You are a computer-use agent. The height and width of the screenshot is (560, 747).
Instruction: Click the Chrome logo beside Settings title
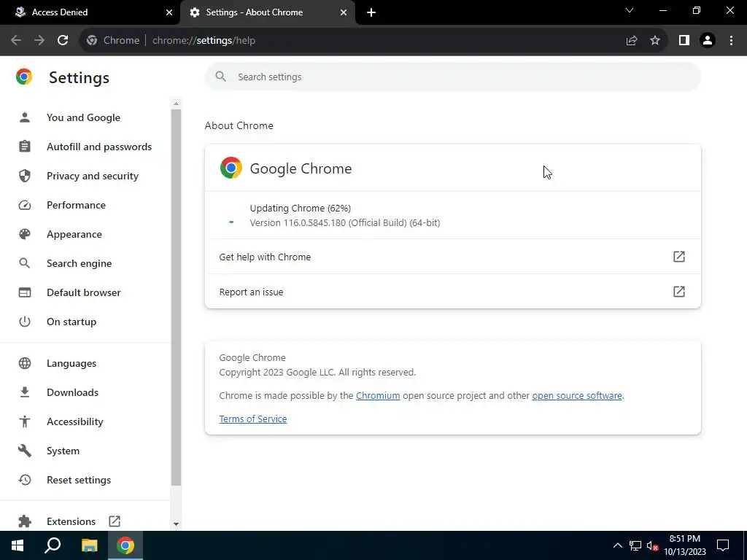point(24,77)
